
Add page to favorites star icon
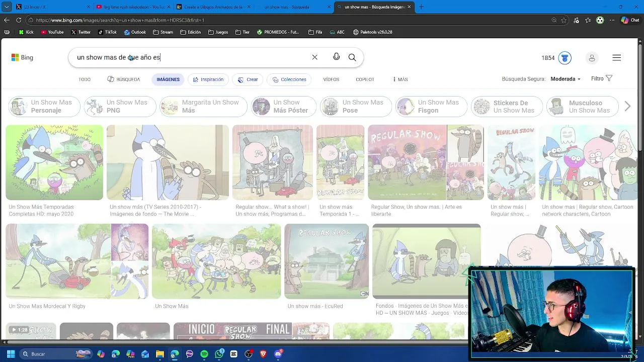[564, 20]
